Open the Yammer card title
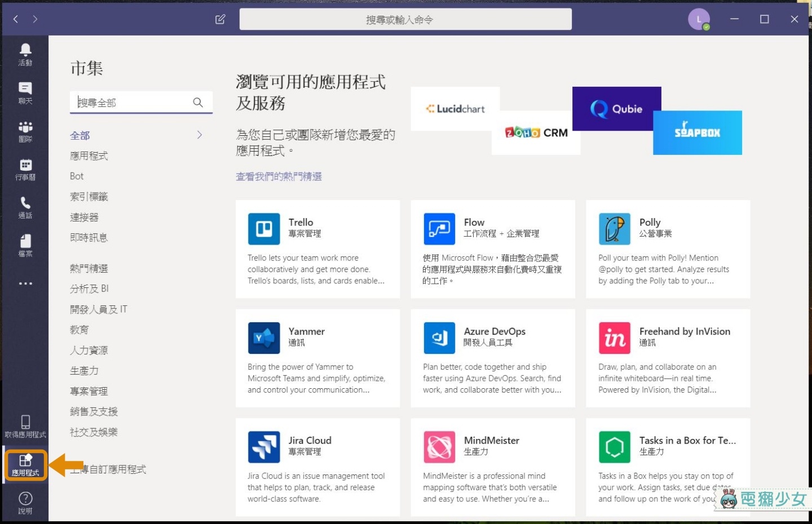The image size is (812, 524). (307, 331)
